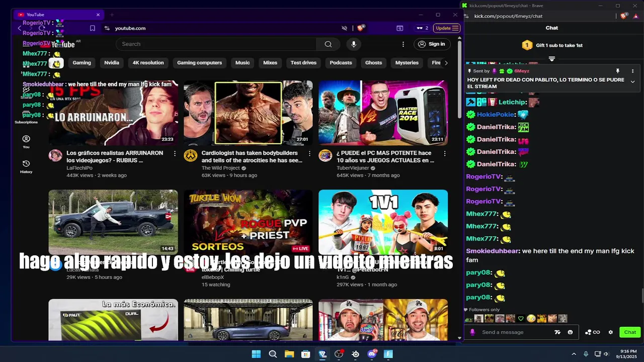Click the Brave Shields lion in YouTube window

pos(360,28)
